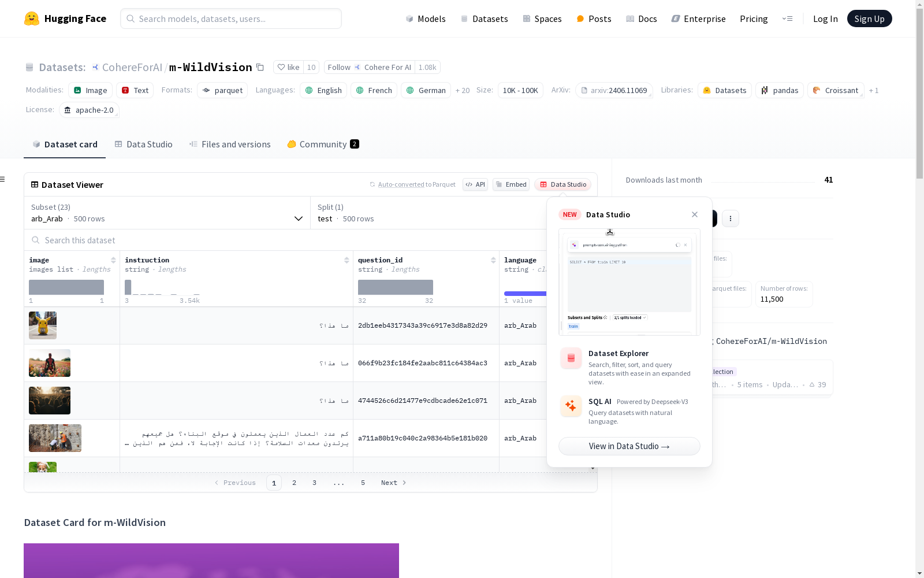Open the Files and versions tab
924x578 pixels.
(x=230, y=144)
